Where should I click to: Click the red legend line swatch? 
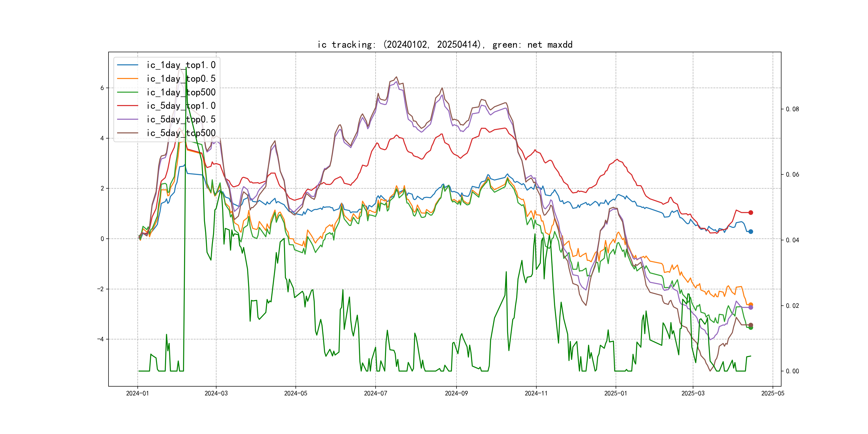(x=127, y=106)
